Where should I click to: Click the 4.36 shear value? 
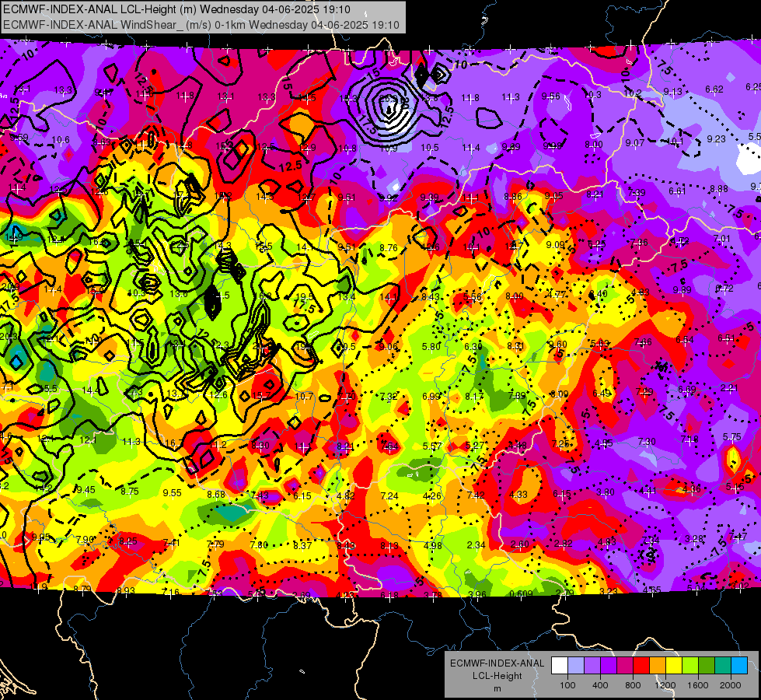692,489
